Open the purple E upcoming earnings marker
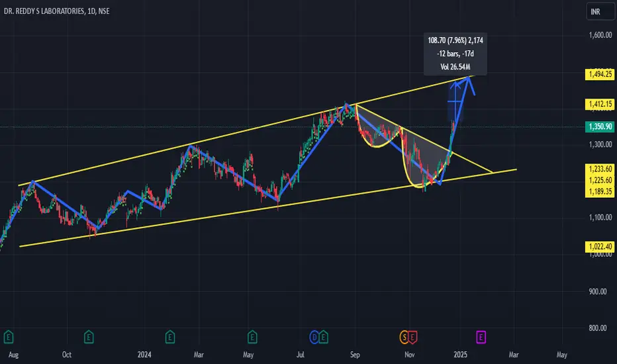617x364 pixels. point(481,338)
